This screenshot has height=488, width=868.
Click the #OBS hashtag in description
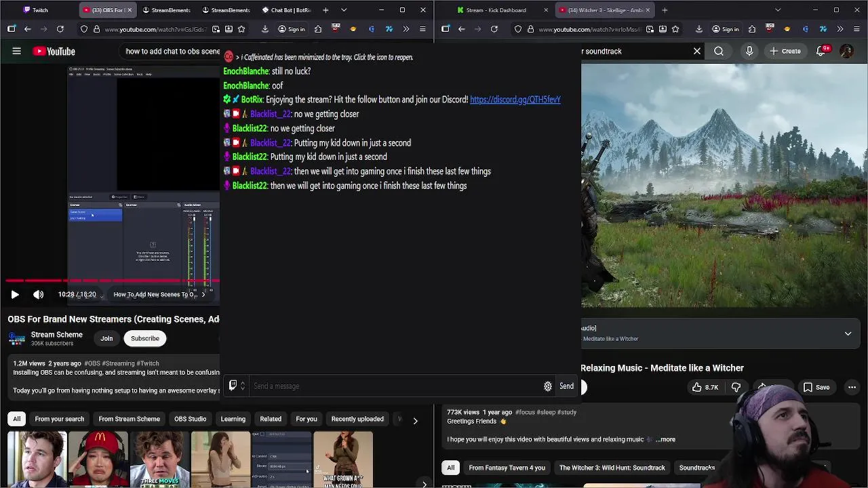click(x=92, y=363)
